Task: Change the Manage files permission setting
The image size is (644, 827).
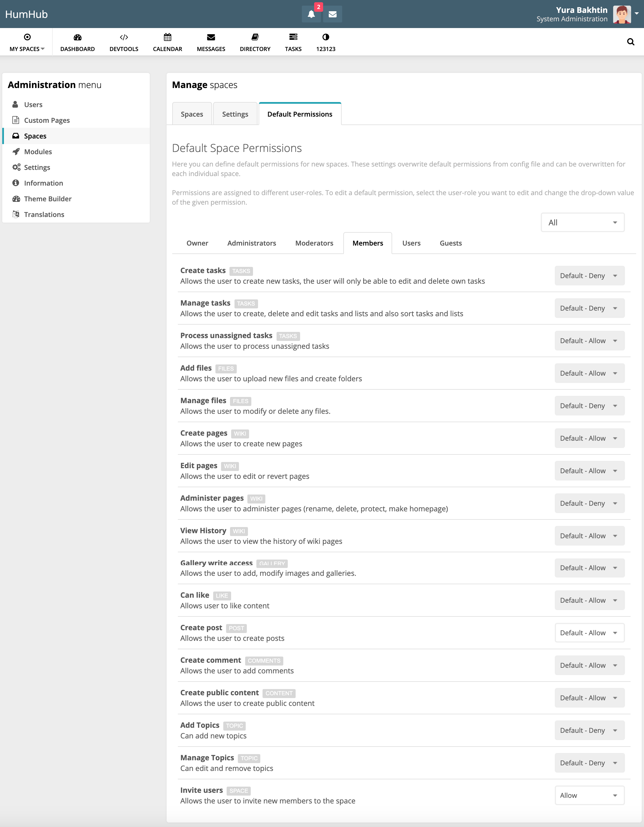Action: 589,406
